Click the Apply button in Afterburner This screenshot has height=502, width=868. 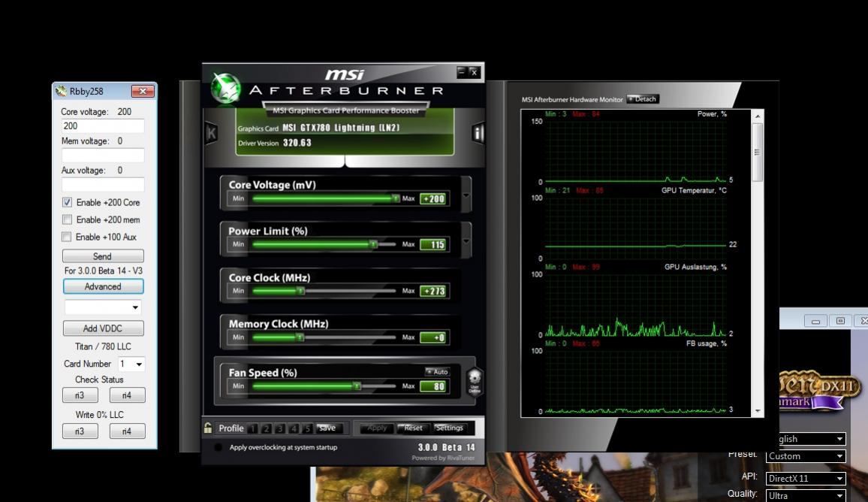(x=377, y=428)
